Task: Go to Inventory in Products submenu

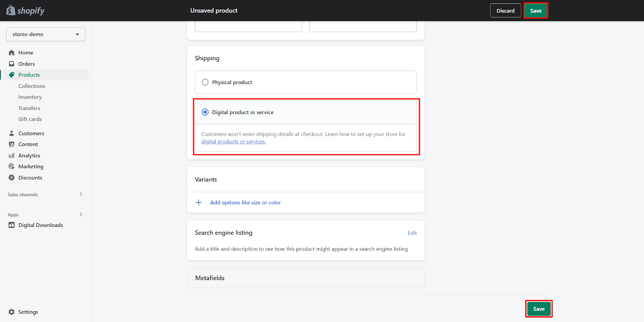Action: 30,97
